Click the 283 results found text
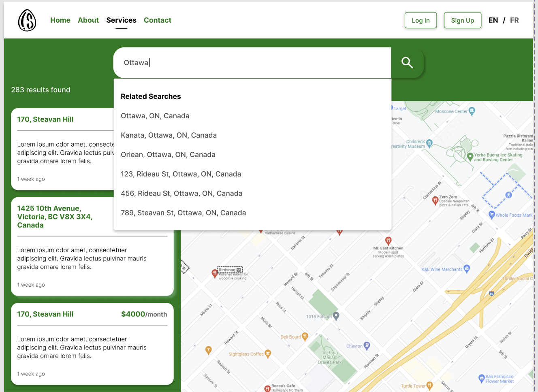The image size is (538, 392). pyautogui.click(x=41, y=90)
